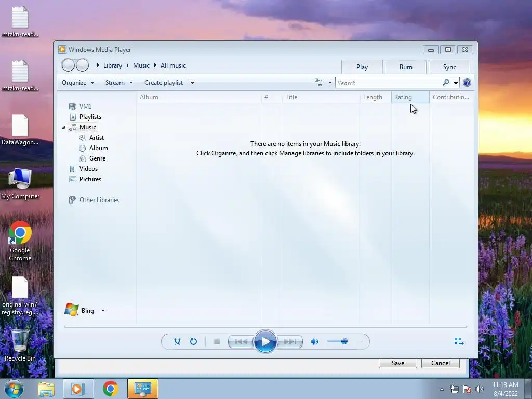
Task: Select Genre under Music
Action: 92,158
